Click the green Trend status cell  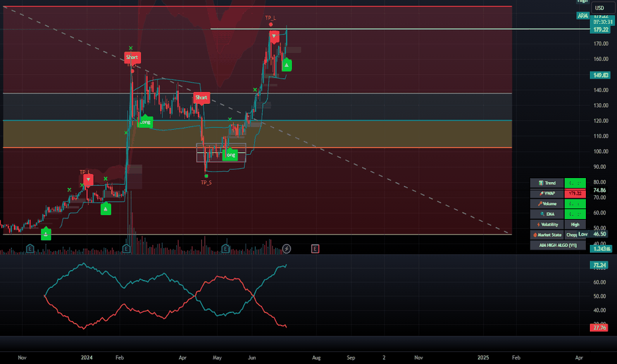pos(575,183)
